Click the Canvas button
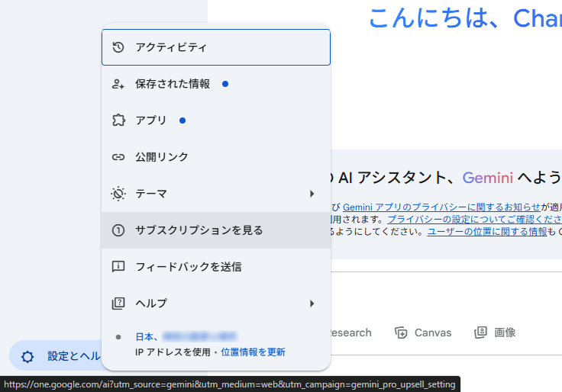562x392 pixels. click(x=423, y=333)
